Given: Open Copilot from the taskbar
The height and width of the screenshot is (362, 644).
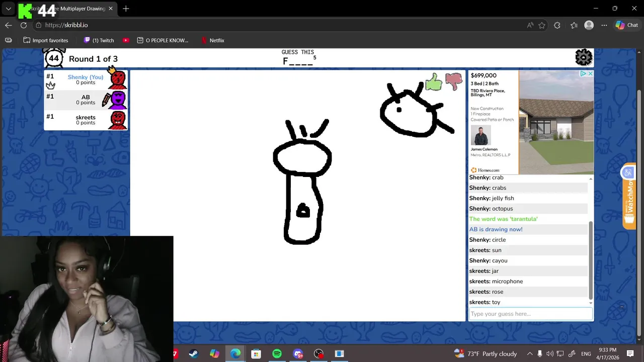Looking at the screenshot, I should [214, 354].
